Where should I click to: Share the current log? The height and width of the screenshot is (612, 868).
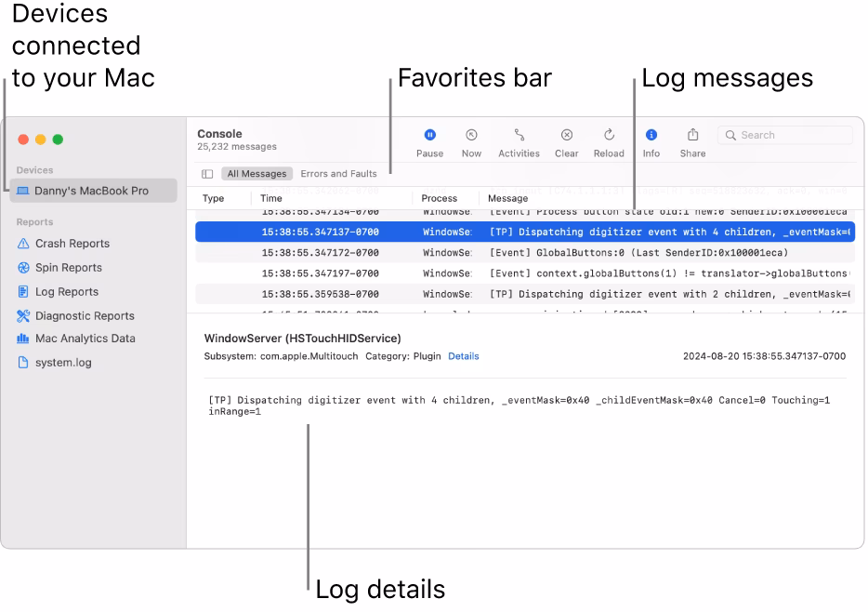pyautogui.click(x=691, y=141)
